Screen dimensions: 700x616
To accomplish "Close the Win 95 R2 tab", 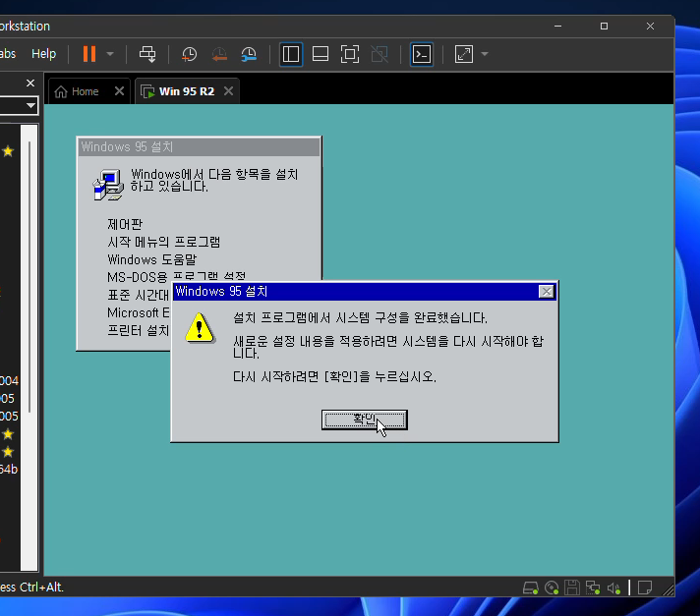I will (228, 91).
